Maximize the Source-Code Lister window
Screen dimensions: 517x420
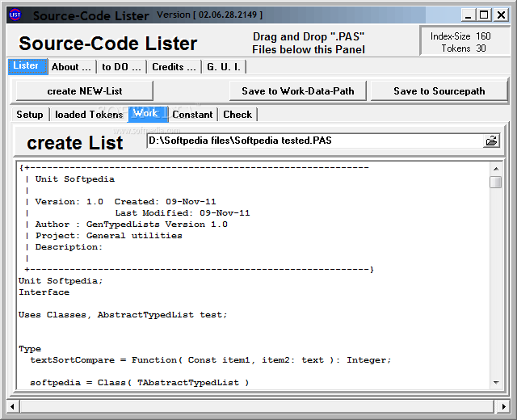484,15
